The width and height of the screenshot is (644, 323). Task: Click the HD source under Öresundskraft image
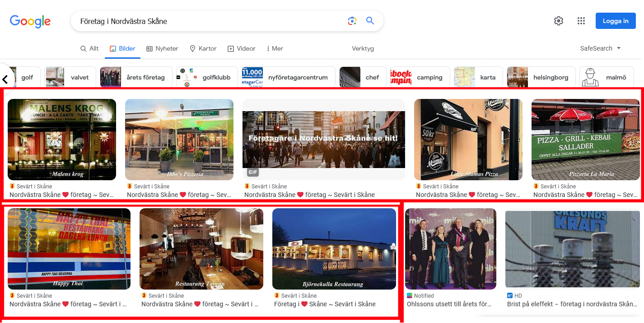click(514, 296)
